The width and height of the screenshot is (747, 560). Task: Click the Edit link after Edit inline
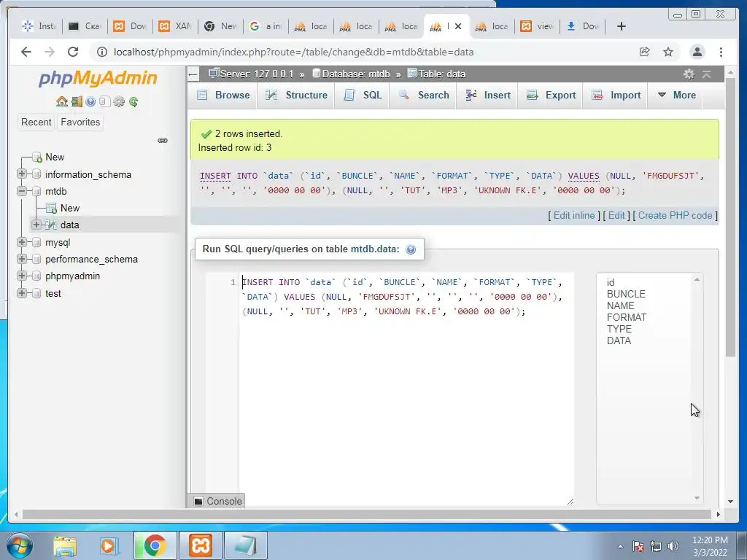click(x=616, y=215)
